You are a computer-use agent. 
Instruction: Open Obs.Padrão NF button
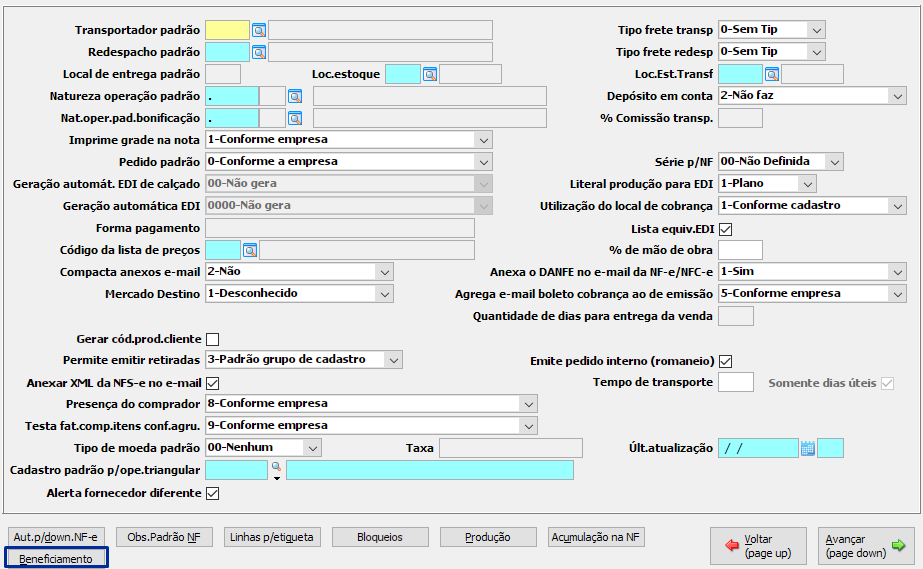click(164, 537)
